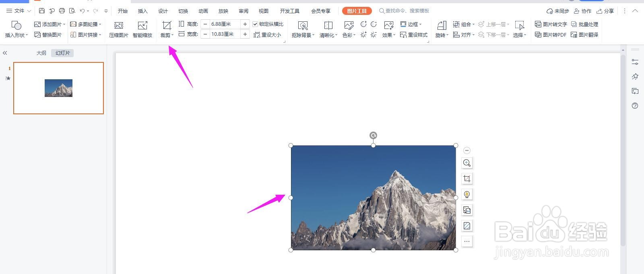Click the floating zoom-in magnifier beside image

(x=467, y=163)
